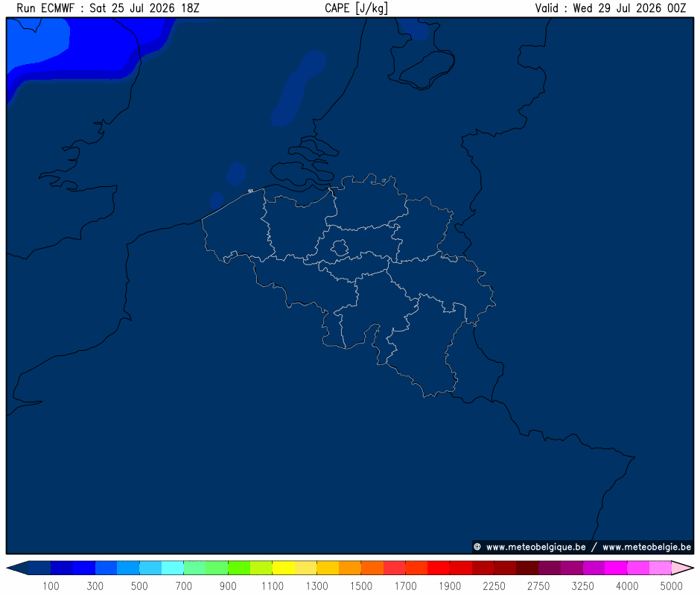
Task: Pick the dark navy arrow at the legend's left end
Action: (17, 568)
